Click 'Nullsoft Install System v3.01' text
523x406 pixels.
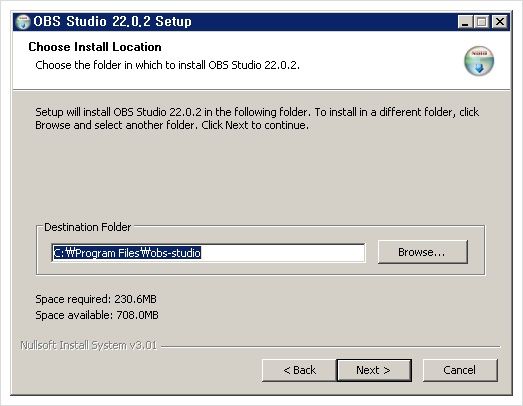tap(89, 345)
